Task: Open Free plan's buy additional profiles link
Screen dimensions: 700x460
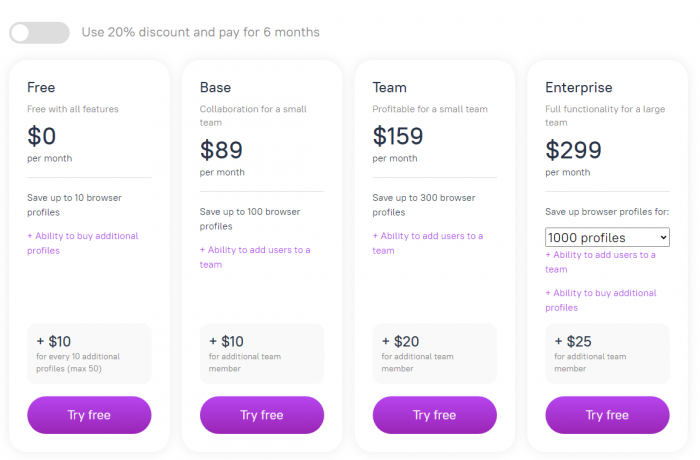Action: point(83,243)
